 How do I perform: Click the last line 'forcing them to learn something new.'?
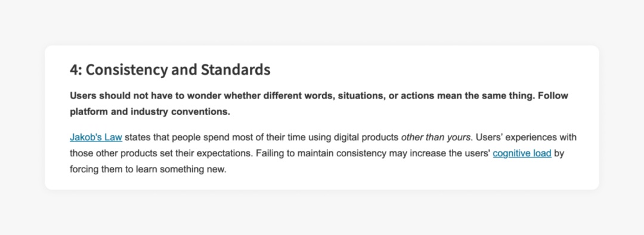coord(148,169)
